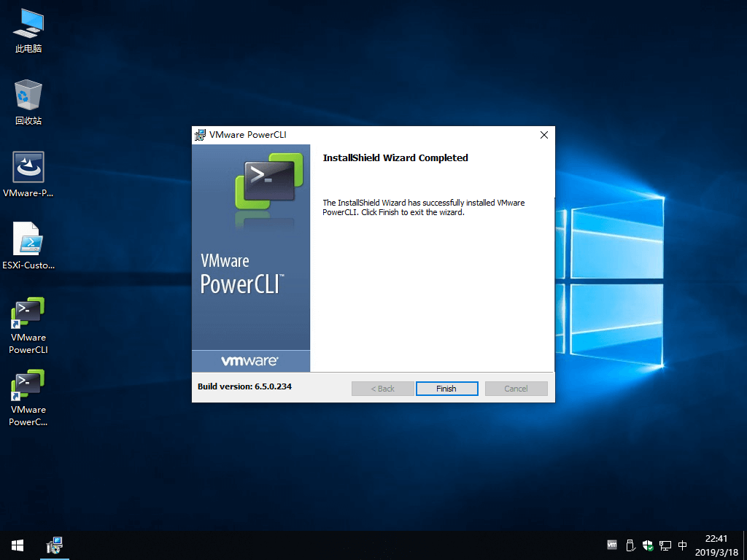This screenshot has width=747, height=560.
Task: Open the VMware Tools tray icon
Action: point(612,545)
